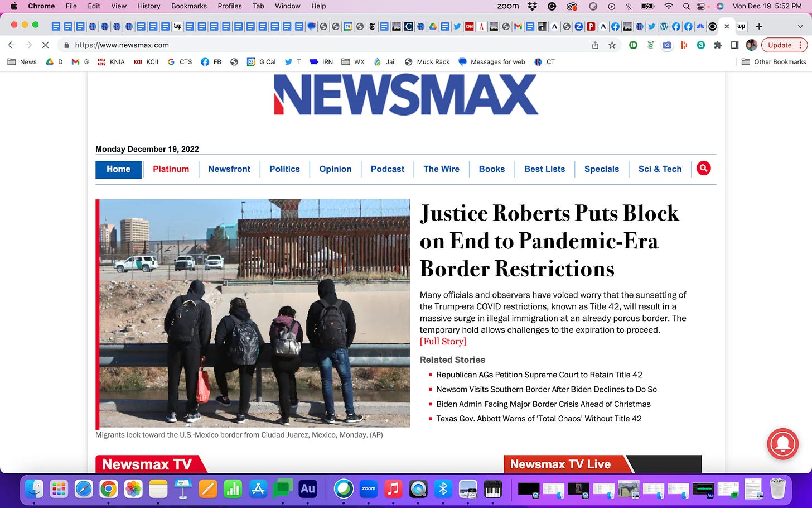Launch Safari from the Dock
The image size is (812, 508).
tap(84, 489)
